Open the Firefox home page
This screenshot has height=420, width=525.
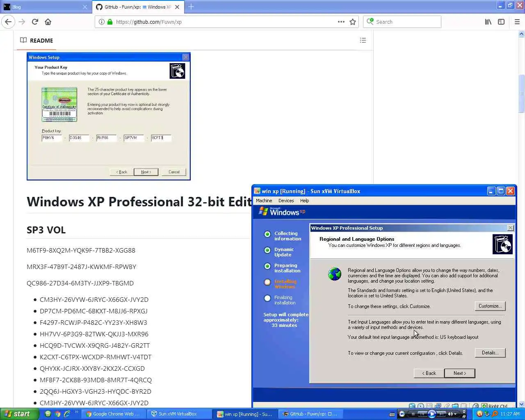tap(48, 22)
